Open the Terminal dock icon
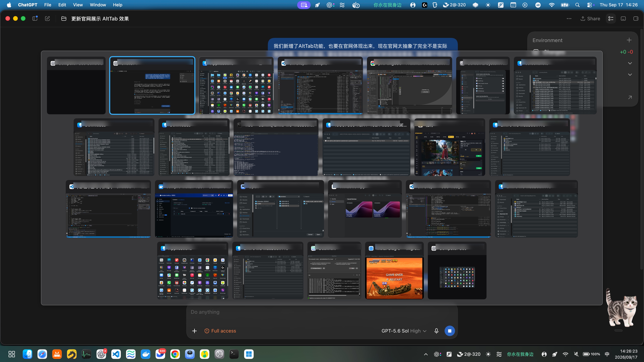This screenshot has width=644, height=362. point(234,354)
